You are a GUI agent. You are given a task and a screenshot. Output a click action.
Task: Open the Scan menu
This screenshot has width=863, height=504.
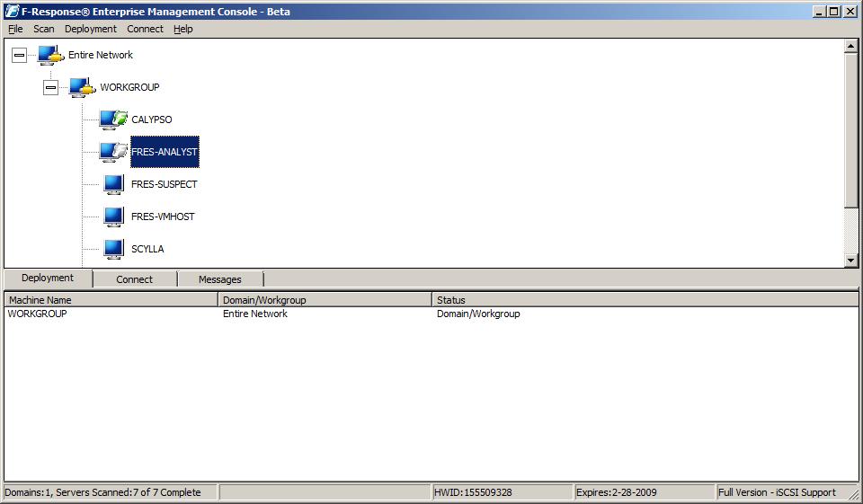pos(43,29)
